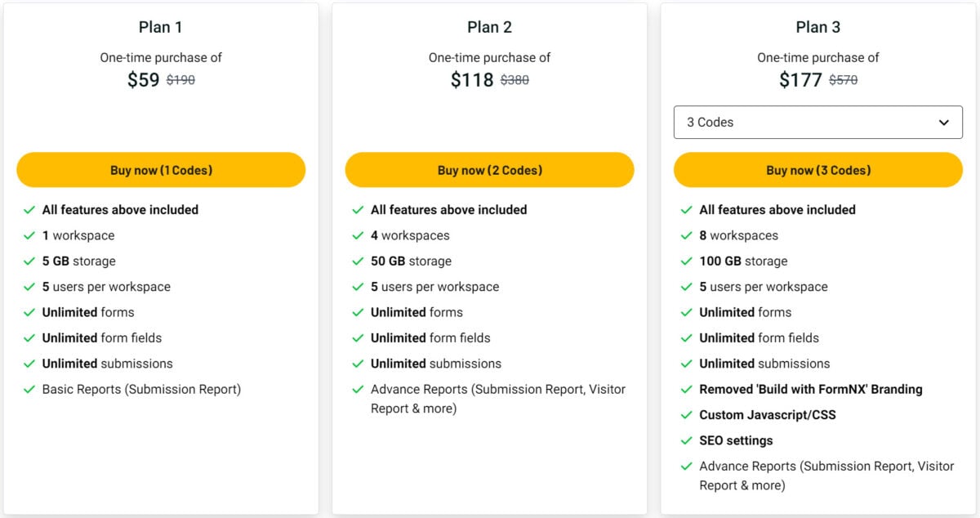Click the "Buy now (1 Codes)" button
Image resolution: width=980 pixels, height=518 pixels.
pyautogui.click(x=161, y=170)
